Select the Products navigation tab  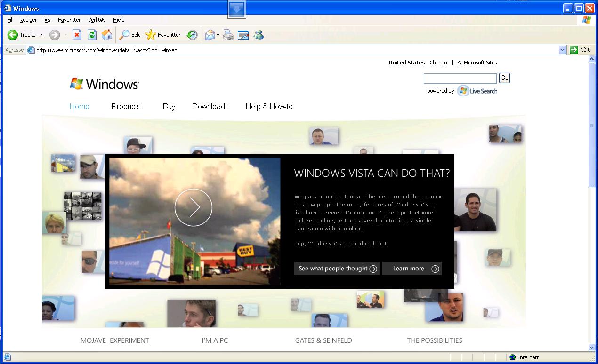pos(126,106)
